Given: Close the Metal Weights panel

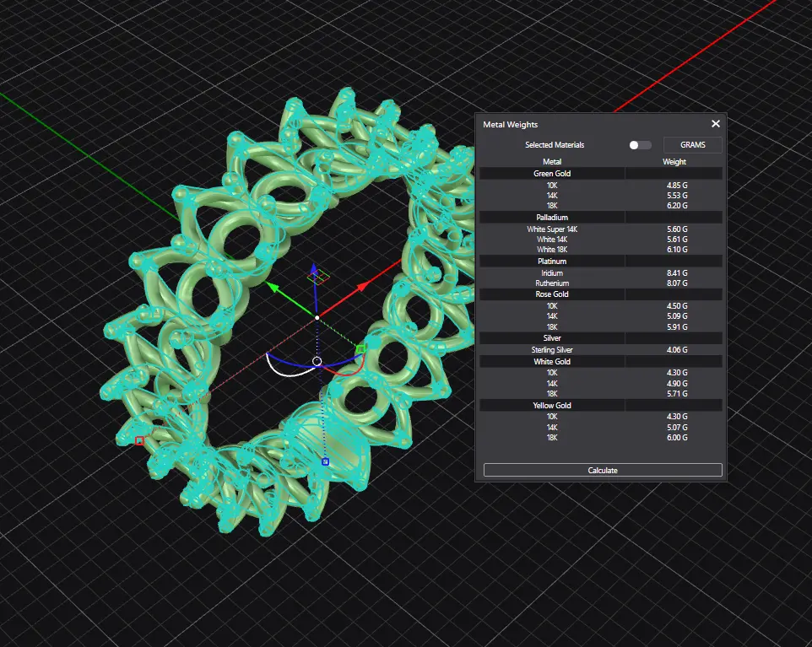Looking at the screenshot, I should coord(716,124).
